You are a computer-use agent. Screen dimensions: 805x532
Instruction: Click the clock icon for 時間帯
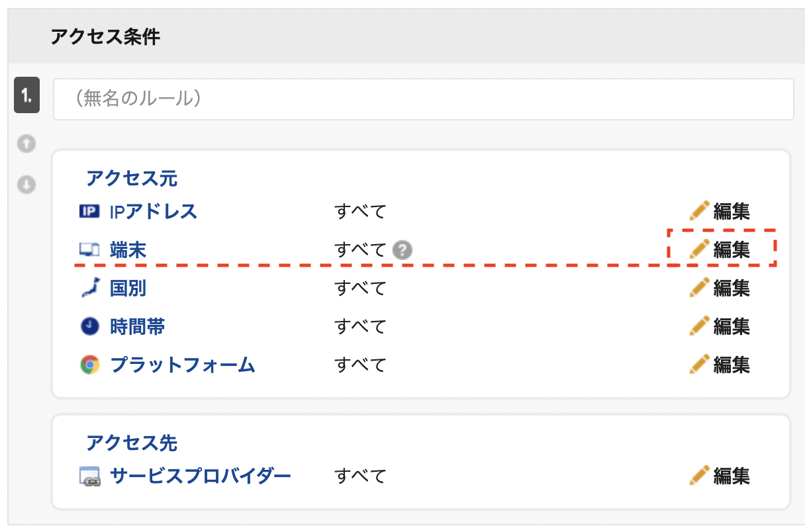tap(89, 326)
